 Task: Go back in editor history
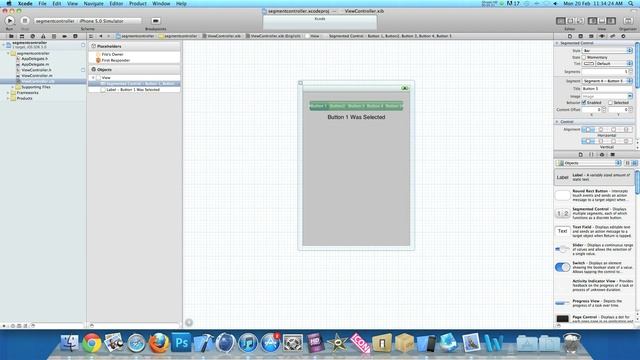point(101,36)
